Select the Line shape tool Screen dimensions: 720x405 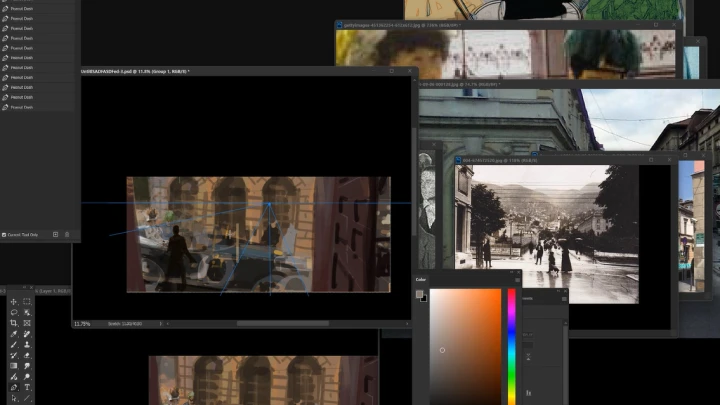pyautogui.click(x=27, y=398)
